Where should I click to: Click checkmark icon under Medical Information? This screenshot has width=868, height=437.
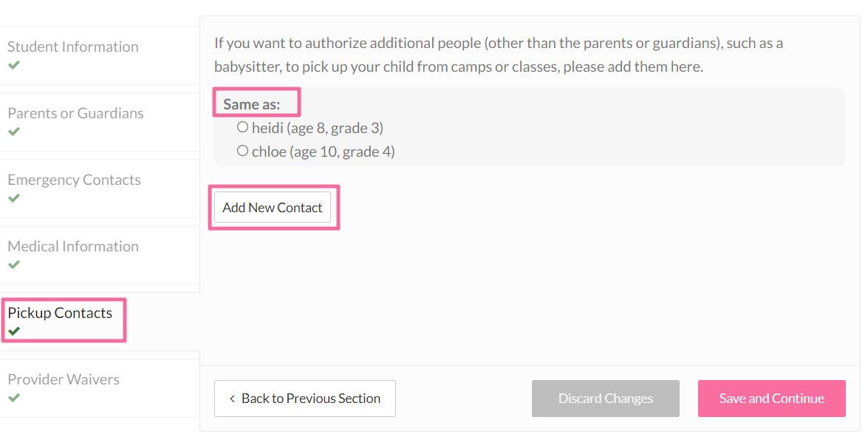14,265
